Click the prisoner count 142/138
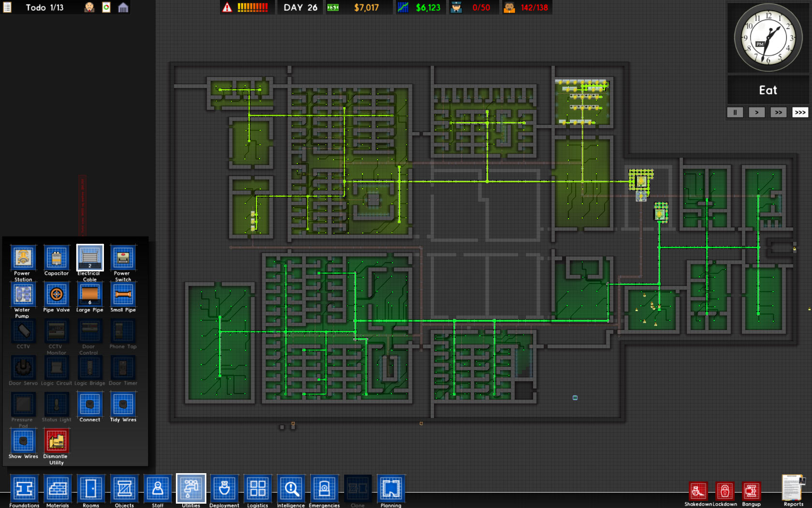This screenshot has height=508, width=812. point(535,7)
